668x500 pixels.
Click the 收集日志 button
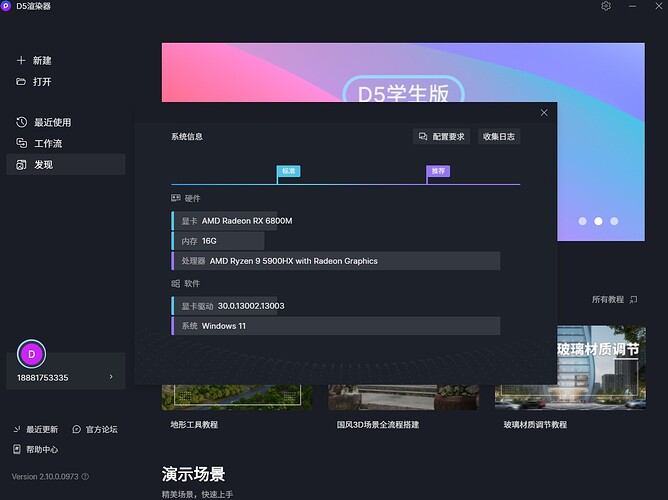coord(499,137)
